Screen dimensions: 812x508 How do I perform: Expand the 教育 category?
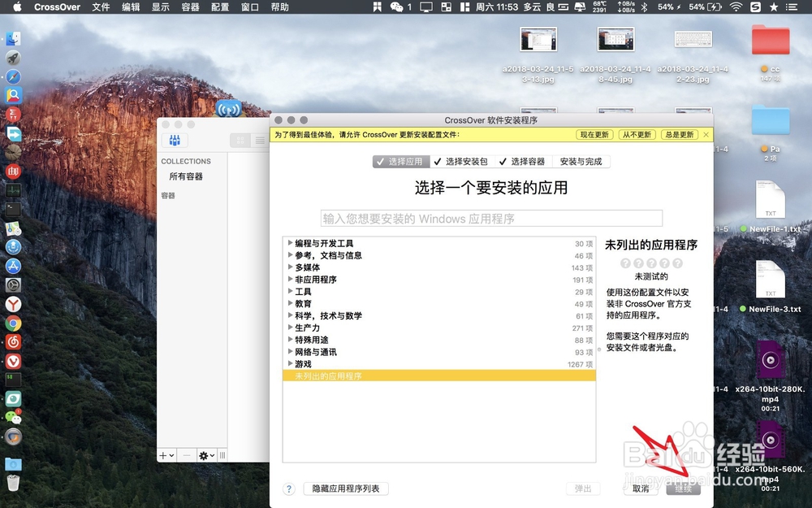[291, 302]
